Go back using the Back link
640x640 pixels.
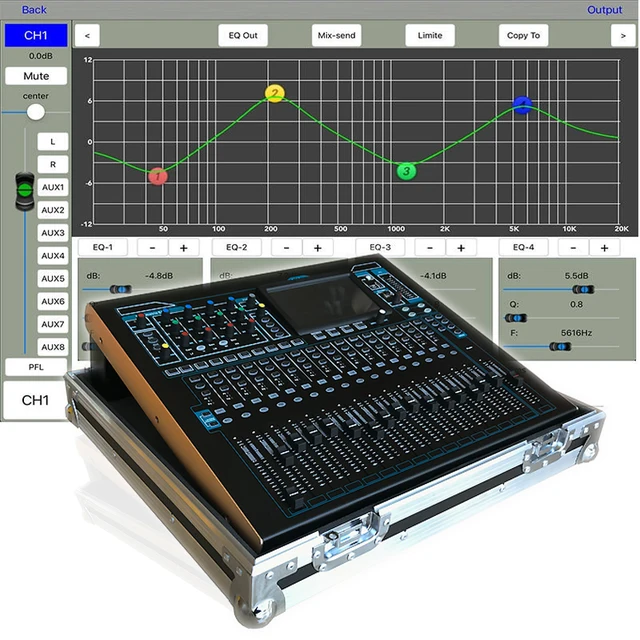(34, 10)
